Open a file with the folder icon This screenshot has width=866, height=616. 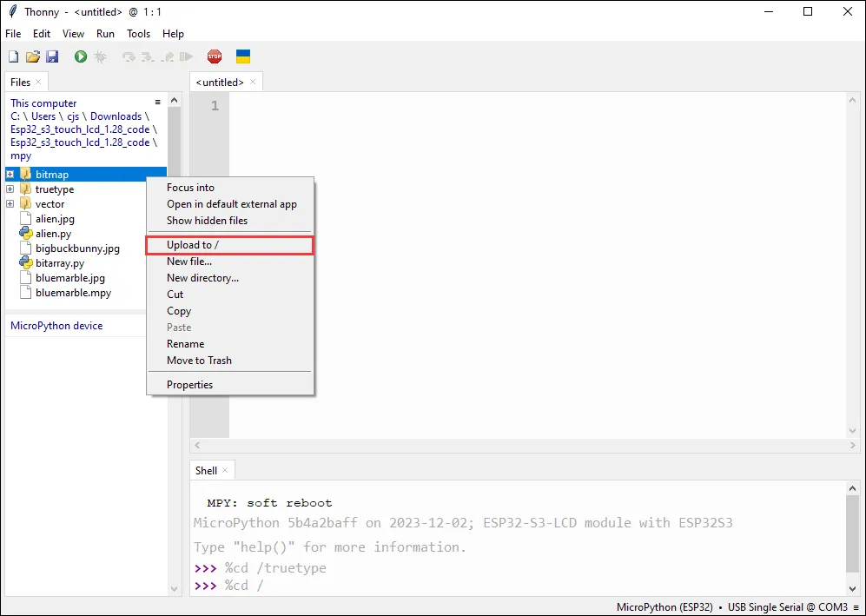pyautogui.click(x=33, y=56)
